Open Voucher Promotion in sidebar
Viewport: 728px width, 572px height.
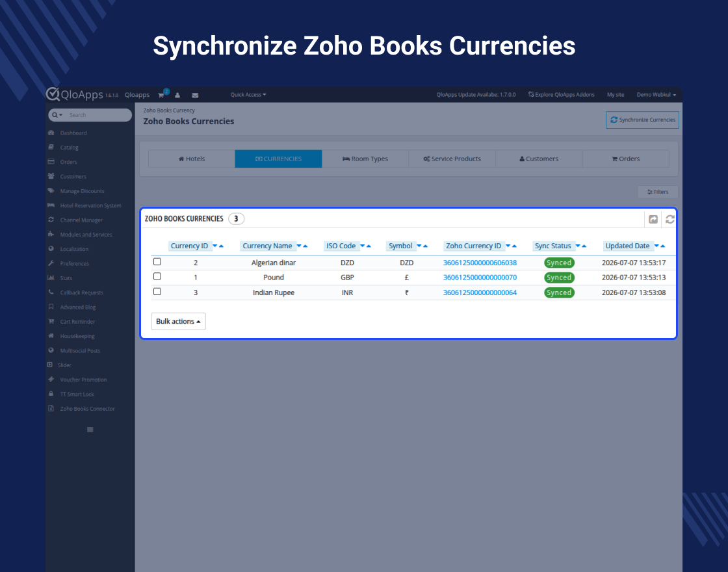tap(83, 380)
